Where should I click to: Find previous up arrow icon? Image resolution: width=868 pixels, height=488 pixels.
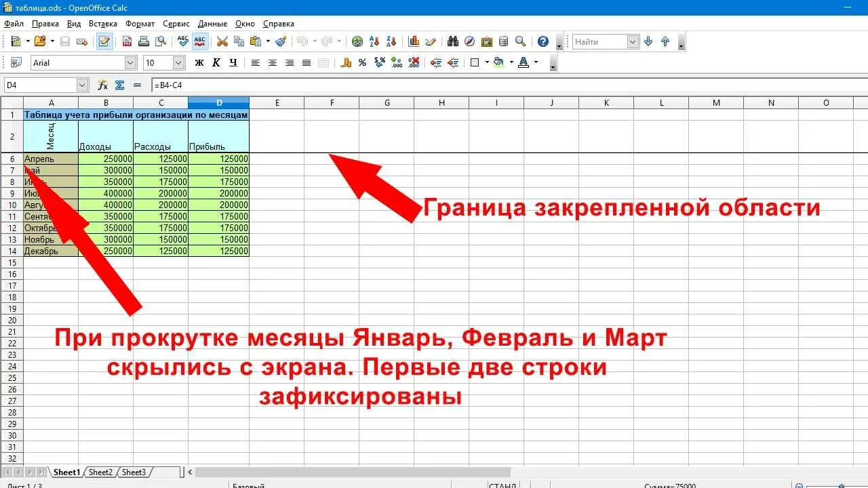pos(665,41)
